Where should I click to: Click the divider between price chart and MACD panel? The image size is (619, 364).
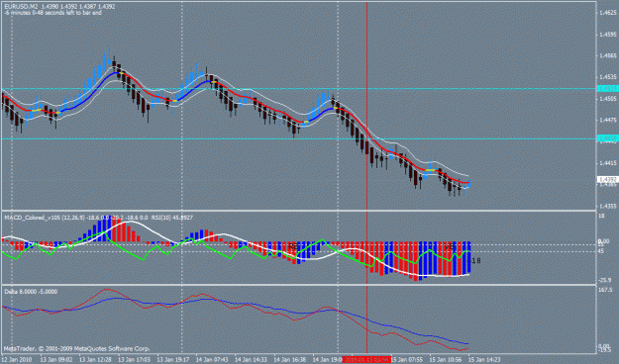(x=298, y=211)
